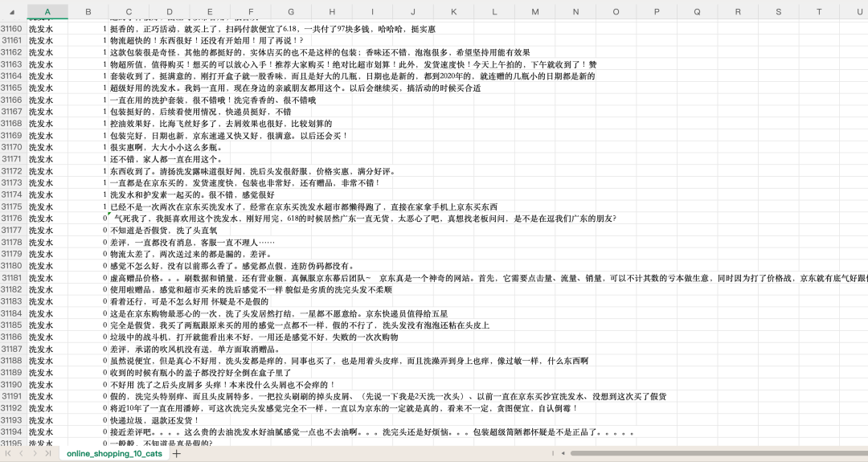Select row 31160 header
Image resolution: width=868 pixels, height=462 pixels.
click(x=12, y=29)
